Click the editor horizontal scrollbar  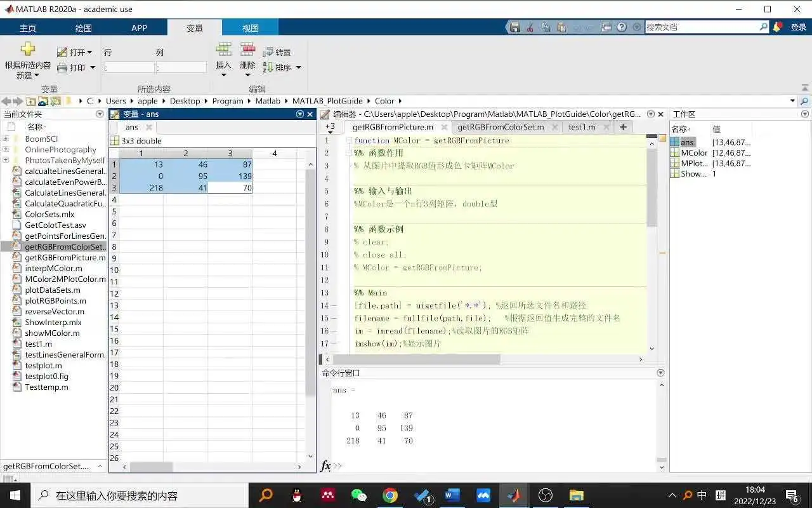[x=424, y=359]
